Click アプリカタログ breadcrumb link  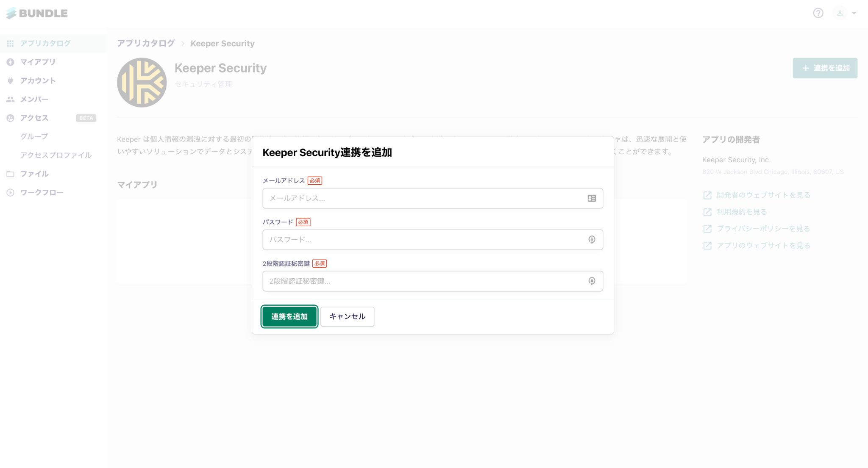tap(146, 43)
